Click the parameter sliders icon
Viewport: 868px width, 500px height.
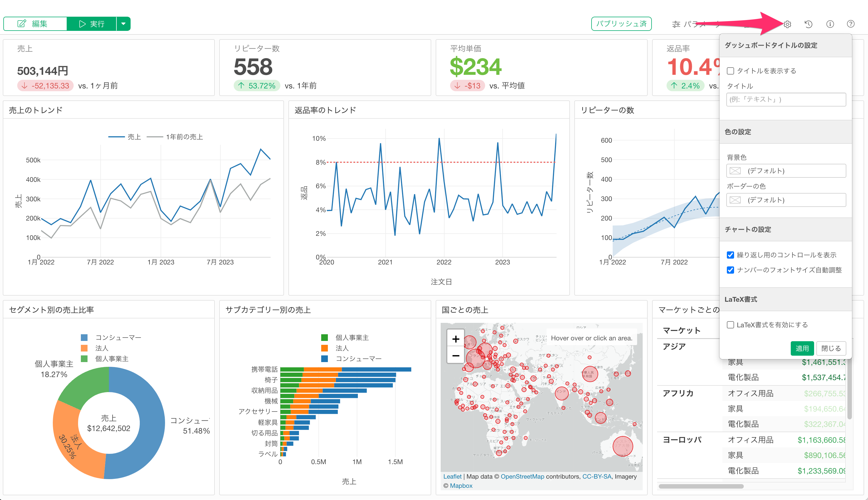(x=676, y=24)
